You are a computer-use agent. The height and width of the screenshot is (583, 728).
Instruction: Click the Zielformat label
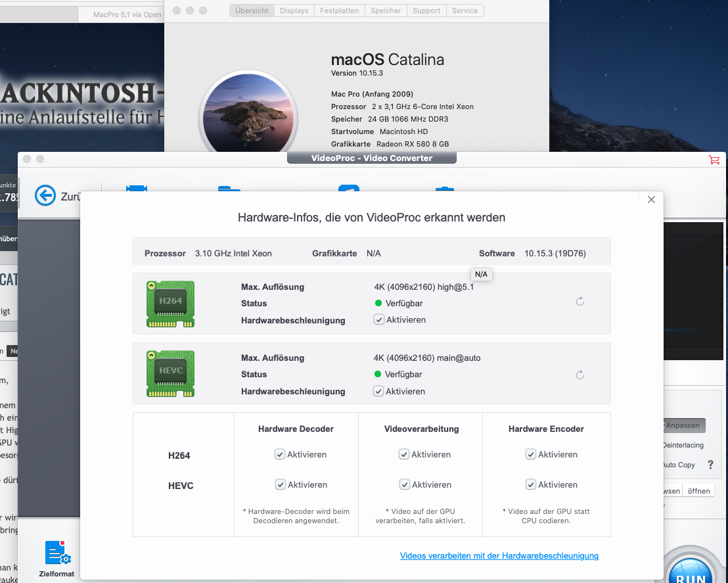tap(57, 574)
